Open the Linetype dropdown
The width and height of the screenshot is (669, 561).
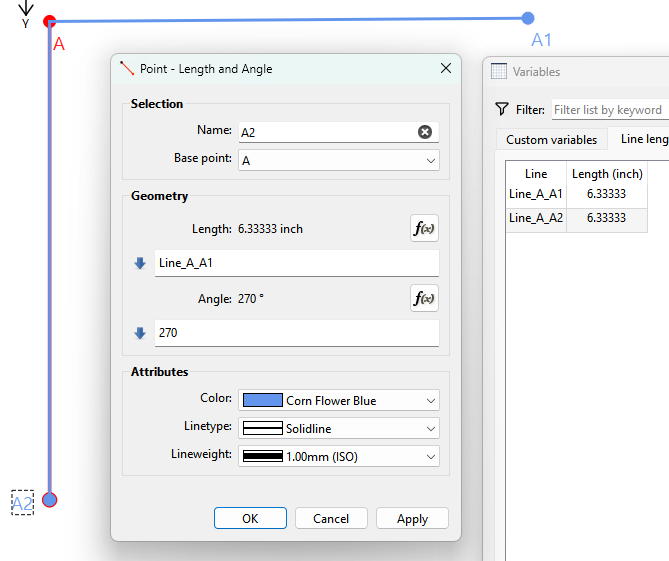(x=338, y=428)
